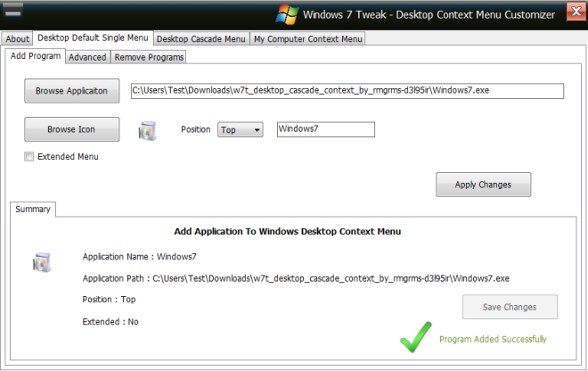
Task: Click the Windows7 name text field
Action: point(326,129)
